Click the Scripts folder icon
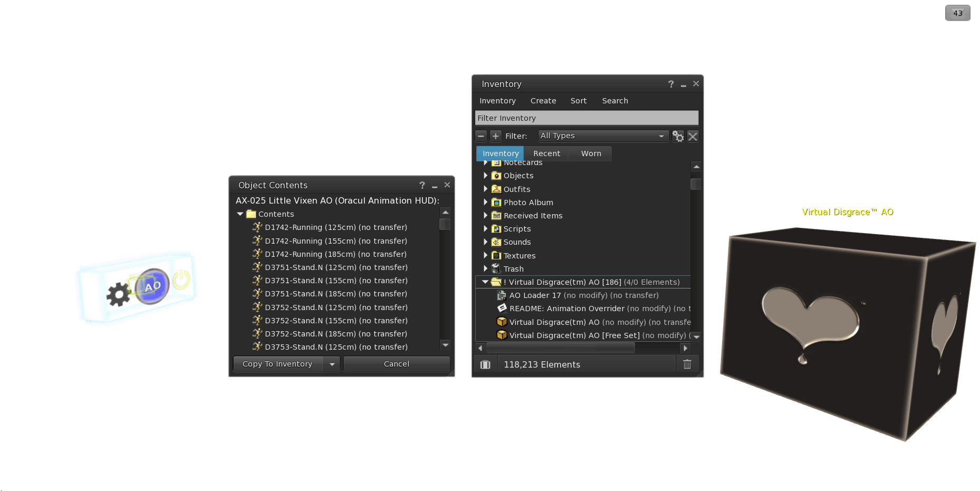Screen dimensions: 980x491 496,228
